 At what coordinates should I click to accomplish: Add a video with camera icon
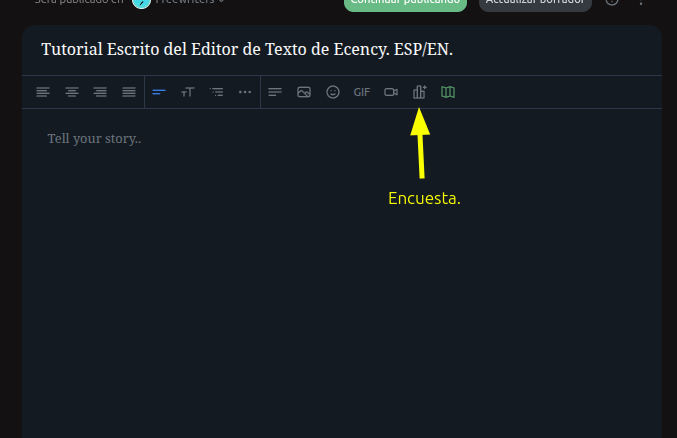tap(391, 92)
